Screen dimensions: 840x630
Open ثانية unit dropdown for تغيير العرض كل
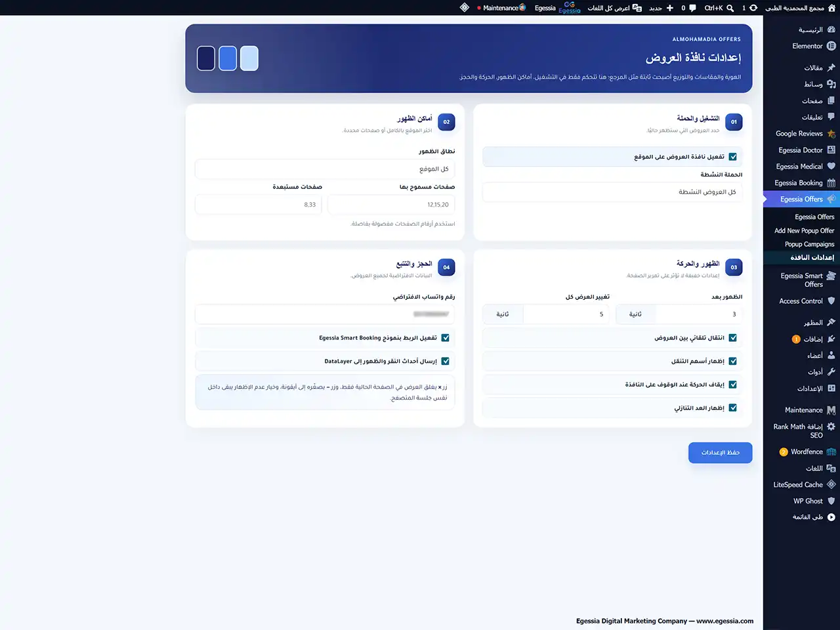[503, 314]
